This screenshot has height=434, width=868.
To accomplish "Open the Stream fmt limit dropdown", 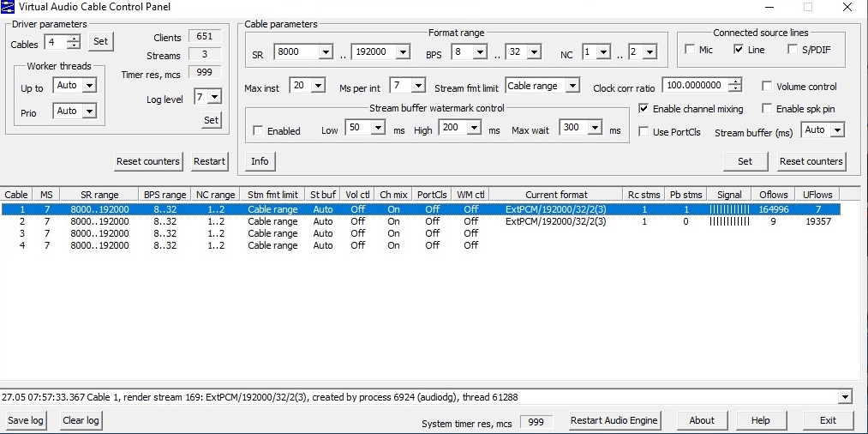I will pyautogui.click(x=572, y=86).
